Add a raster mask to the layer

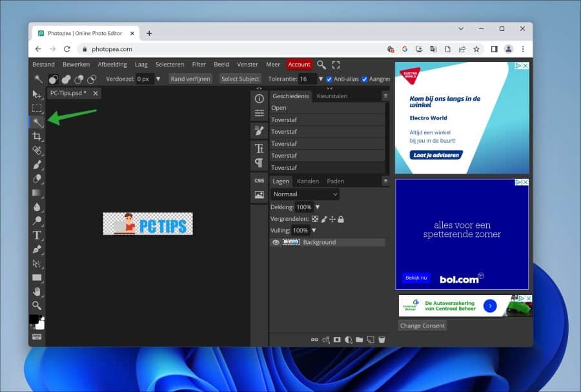[x=337, y=340]
